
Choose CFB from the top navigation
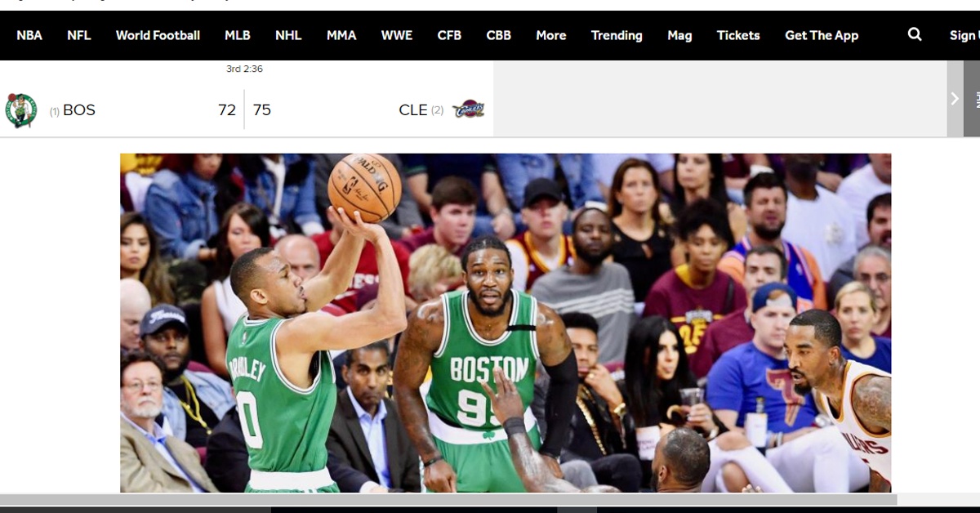coord(449,35)
